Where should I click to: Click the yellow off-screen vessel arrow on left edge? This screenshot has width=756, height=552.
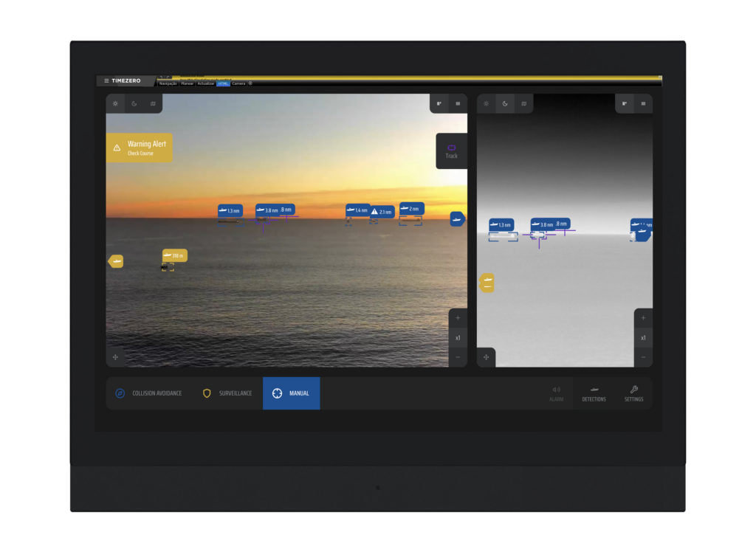tap(116, 261)
